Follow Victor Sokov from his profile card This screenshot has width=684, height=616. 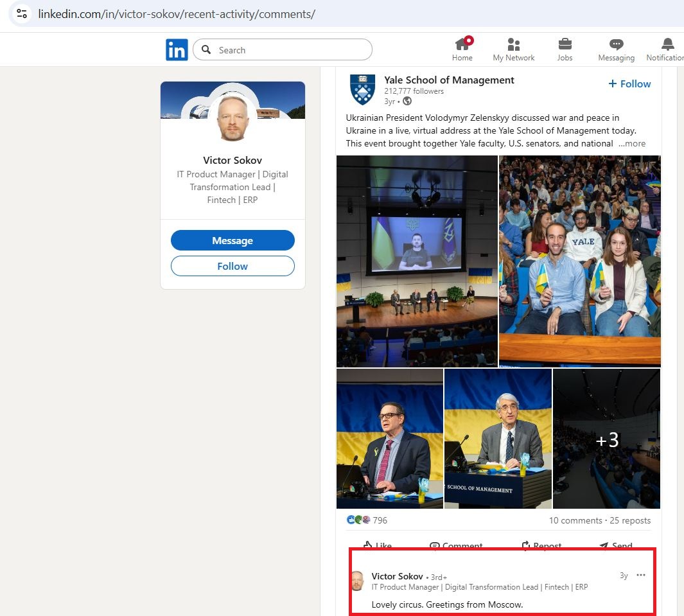232,266
